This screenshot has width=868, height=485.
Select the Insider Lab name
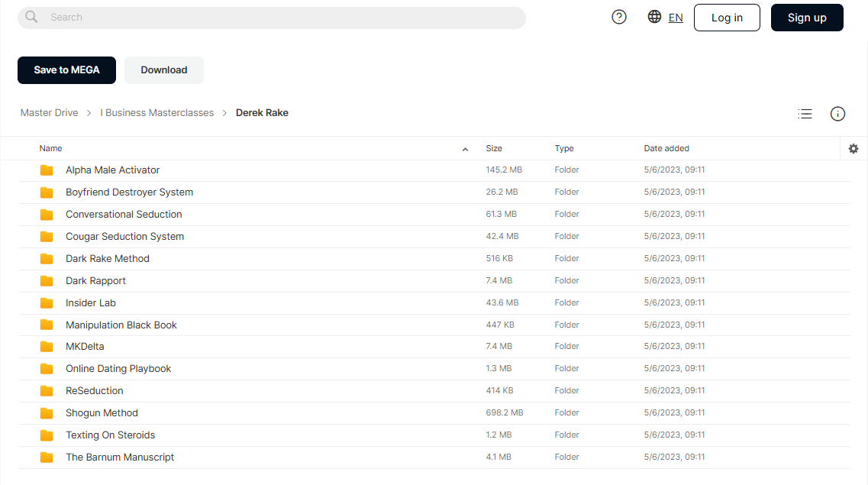(x=91, y=303)
